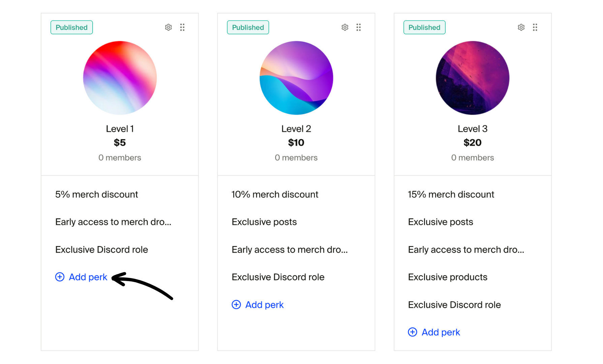Click the drag handle dots on Level 3
Viewport: 603px width, 364px height.
point(535,27)
